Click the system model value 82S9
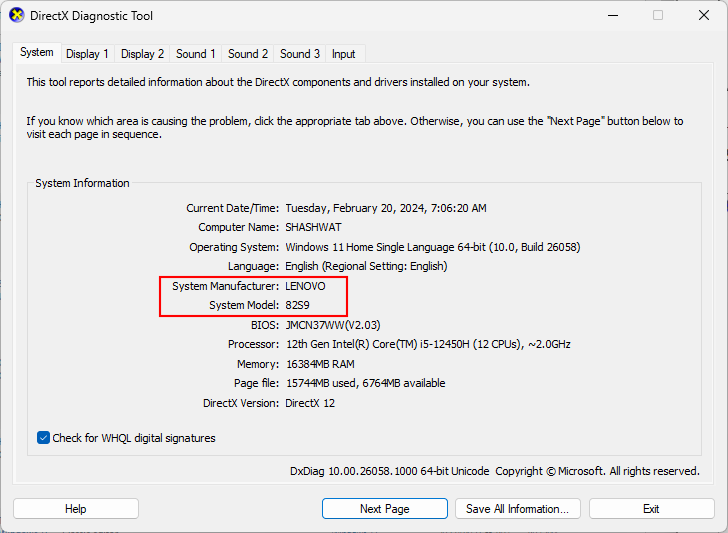This screenshot has height=533, width=728. coord(298,305)
